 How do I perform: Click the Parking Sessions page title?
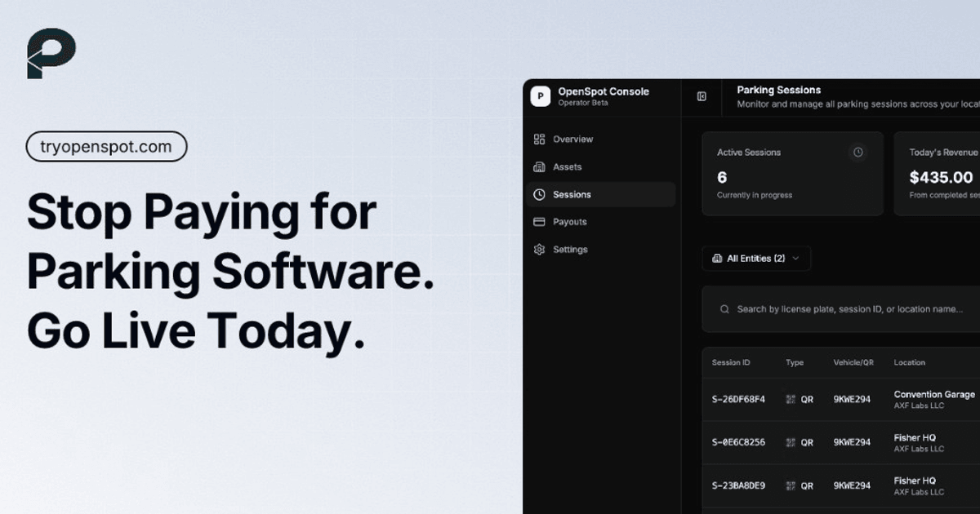[x=779, y=90]
